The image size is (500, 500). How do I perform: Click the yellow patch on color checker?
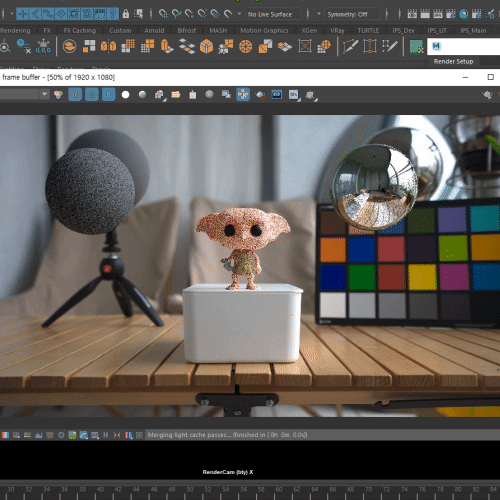(422, 277)
